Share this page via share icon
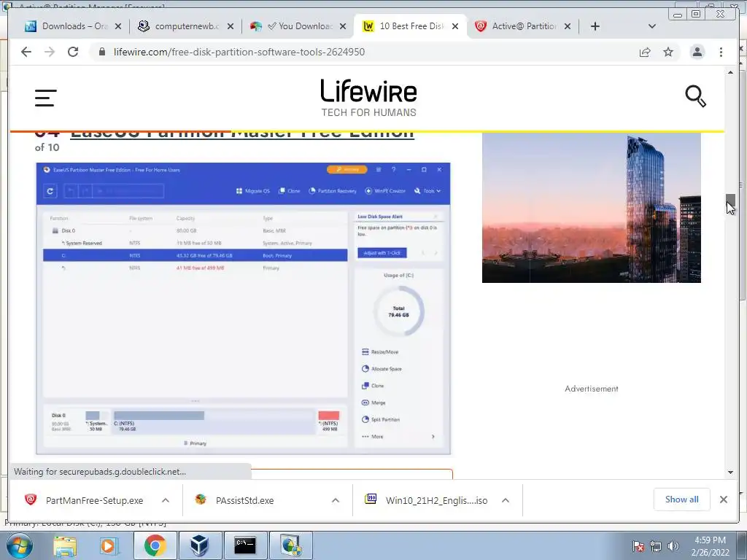747x560 pixels. tap(645, 52)
